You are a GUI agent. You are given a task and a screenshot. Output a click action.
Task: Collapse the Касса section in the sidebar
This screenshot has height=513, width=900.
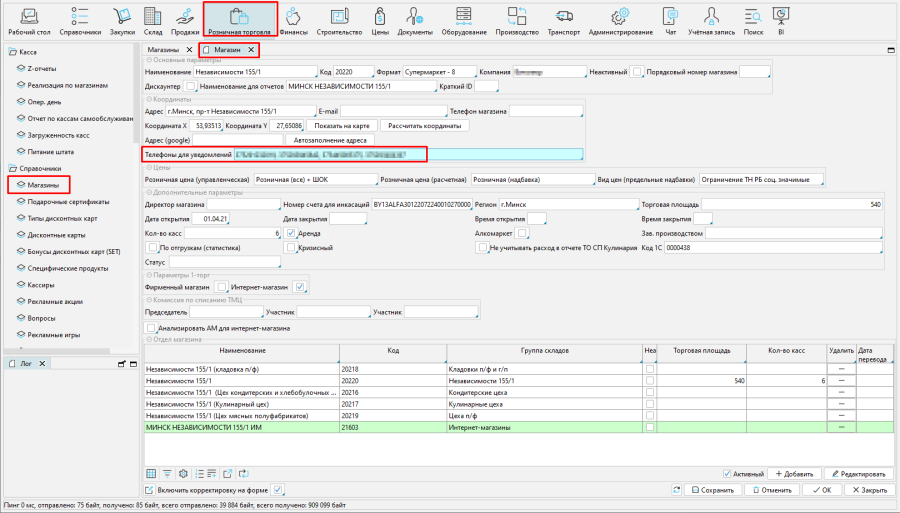pyautogui.click(x=10, y=50)
